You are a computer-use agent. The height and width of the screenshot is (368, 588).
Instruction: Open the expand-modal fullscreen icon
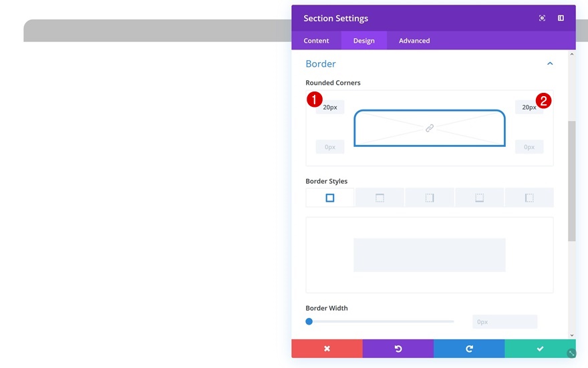tap(542, 18)
